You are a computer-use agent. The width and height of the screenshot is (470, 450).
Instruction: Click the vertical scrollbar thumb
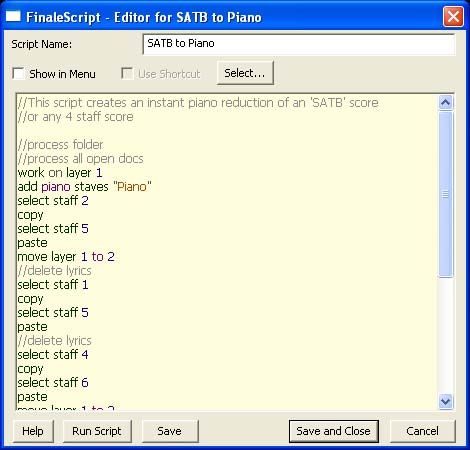(446, 194)
